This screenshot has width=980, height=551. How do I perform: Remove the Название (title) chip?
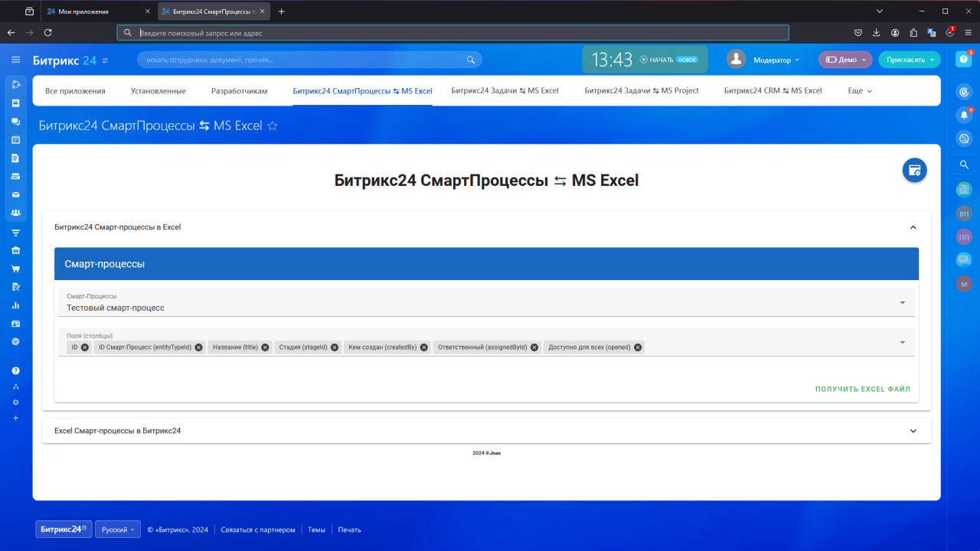tap(266, 347)
